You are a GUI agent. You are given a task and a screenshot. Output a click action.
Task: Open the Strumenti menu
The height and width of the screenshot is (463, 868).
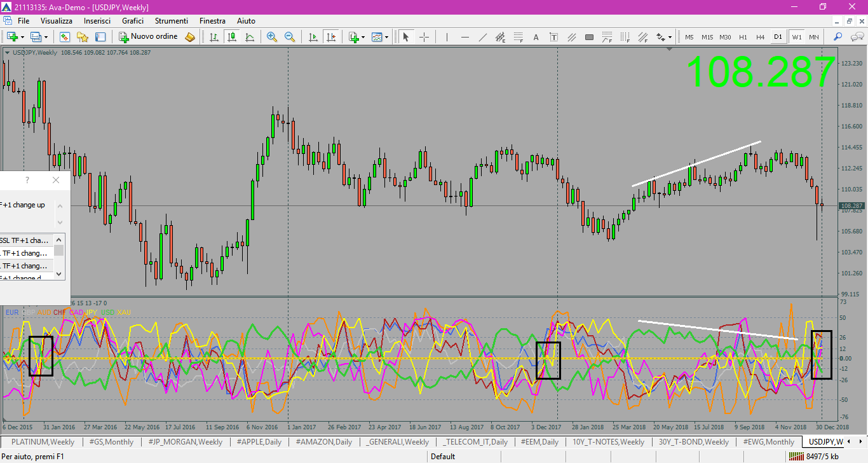[x=172, y=21]
